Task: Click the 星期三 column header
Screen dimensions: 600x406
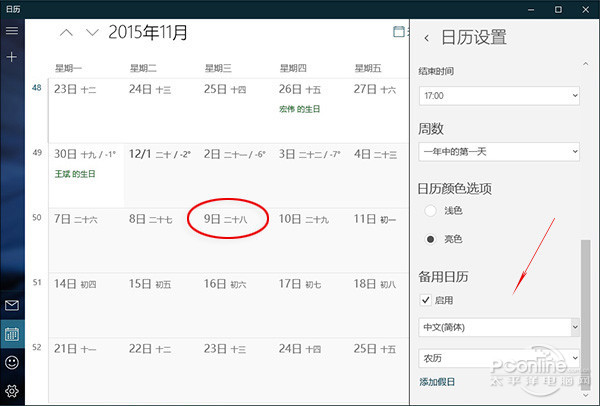Action: 218,68
